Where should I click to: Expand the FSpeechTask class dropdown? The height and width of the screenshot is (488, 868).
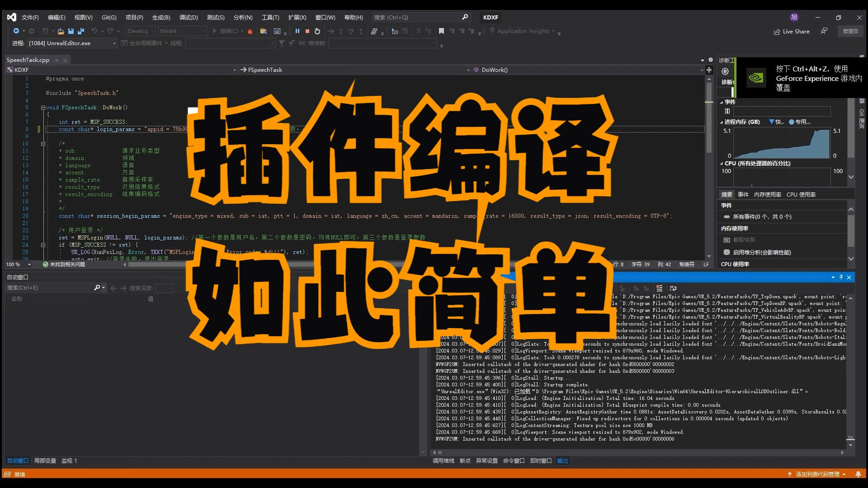(468, 70)
